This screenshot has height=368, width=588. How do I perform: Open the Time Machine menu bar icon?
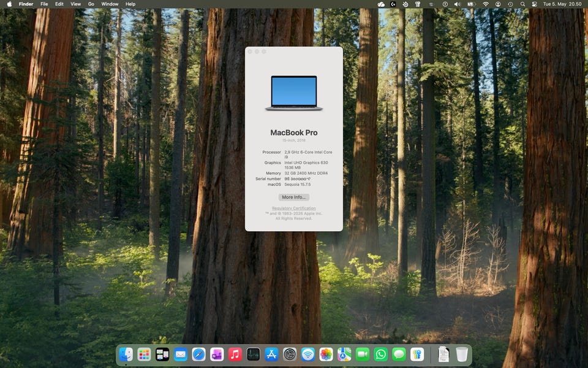510,4
